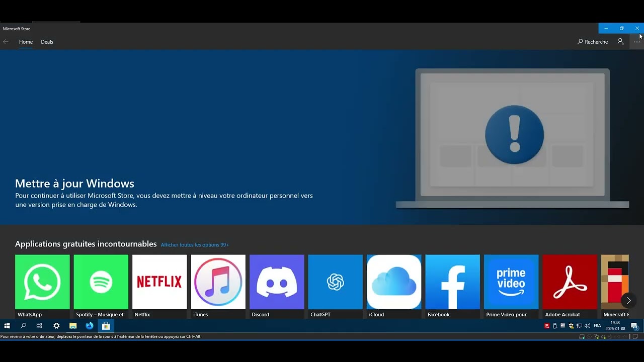Click the Recherche search button

point(593,42)
